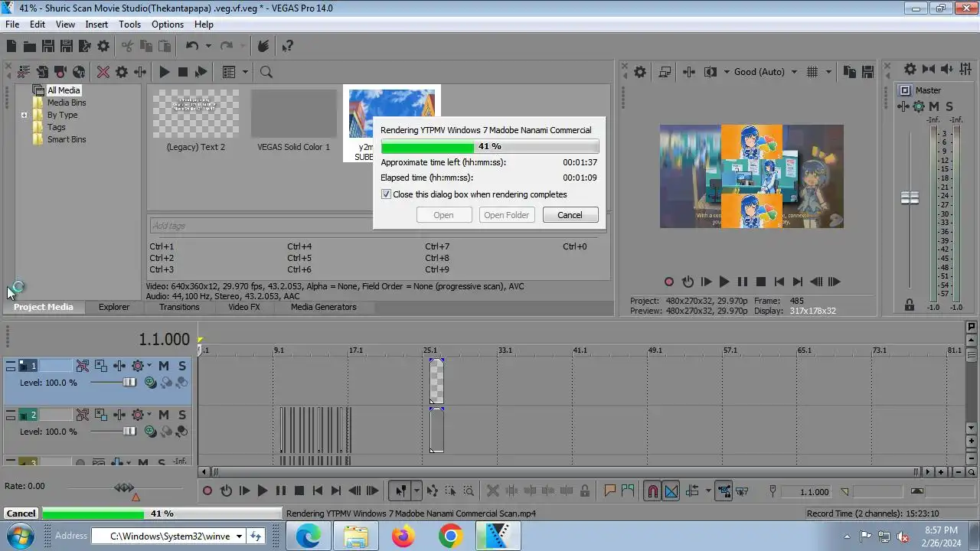Open Media Properties gear in Project Media toolbar
The height and width of the screenshot is (551, 980).
click(x=122, y=72)
